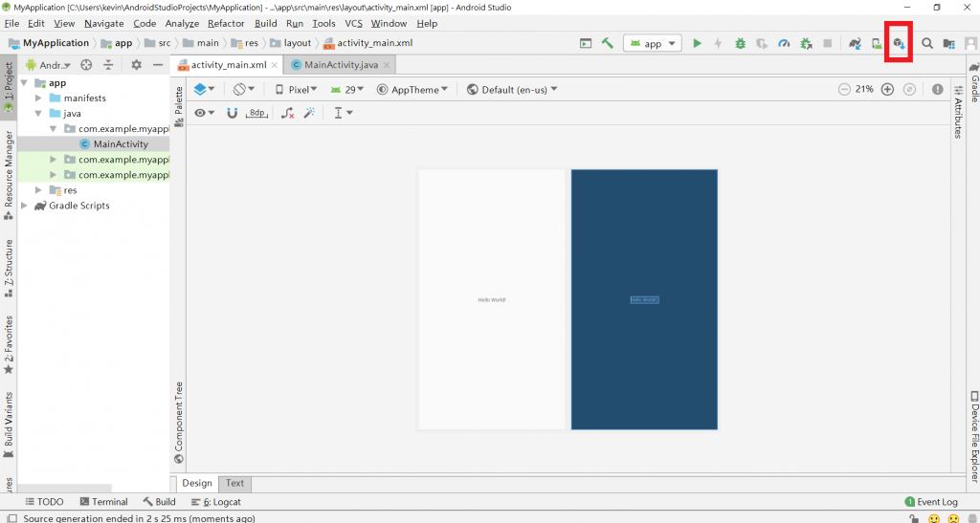
Task: Click the Search Everywhere magnifier icon
Action: click(x=927, y=43)
